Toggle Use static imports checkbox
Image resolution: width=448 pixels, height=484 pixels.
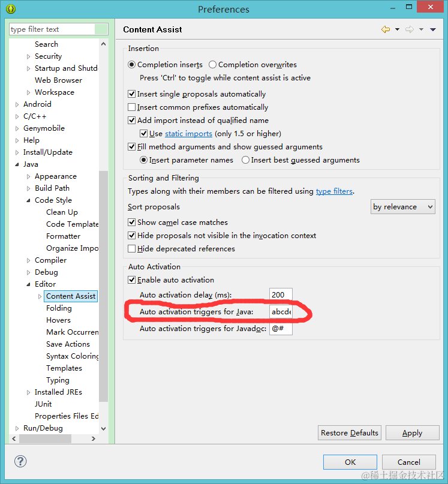143,134
